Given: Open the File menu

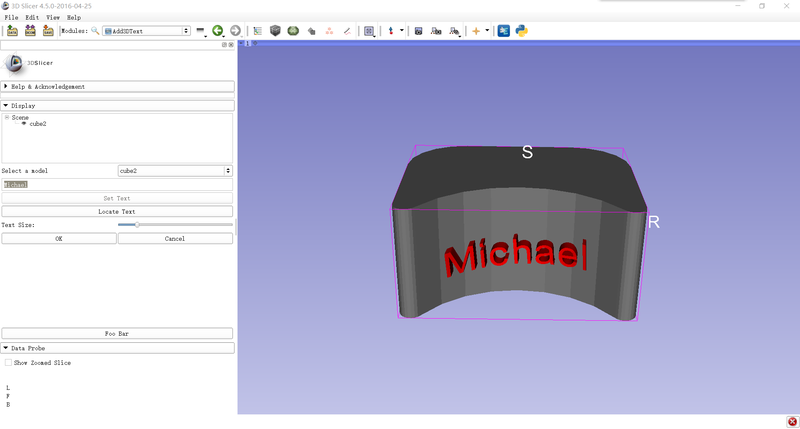Looking at the screenshot, I should click(x=11, y=18).
